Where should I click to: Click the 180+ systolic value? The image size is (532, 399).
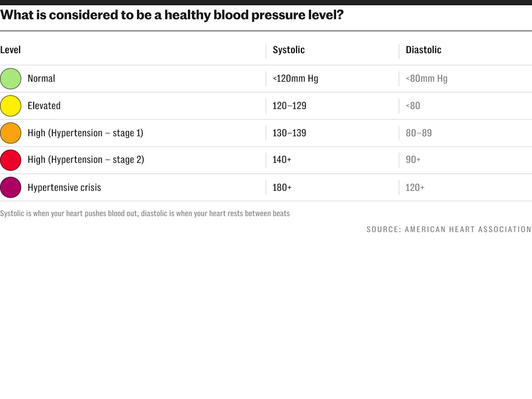(282, 188)
